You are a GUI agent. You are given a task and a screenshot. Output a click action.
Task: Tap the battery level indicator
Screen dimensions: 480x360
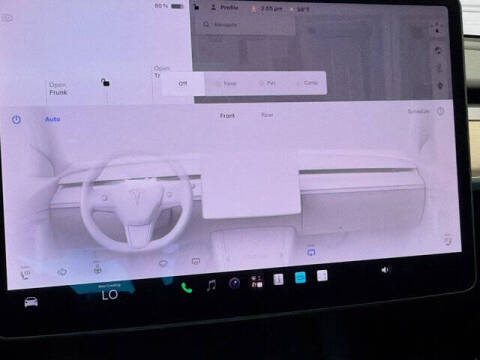tap(169, 6)
